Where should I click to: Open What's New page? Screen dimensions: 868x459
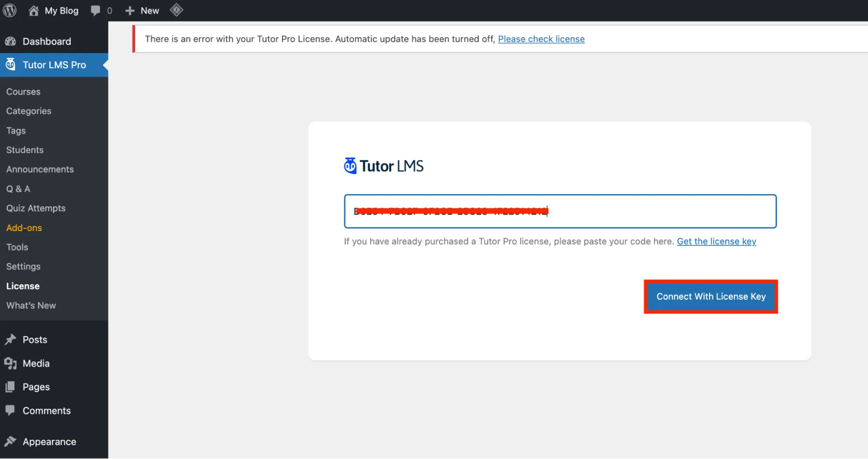[31, 305]
